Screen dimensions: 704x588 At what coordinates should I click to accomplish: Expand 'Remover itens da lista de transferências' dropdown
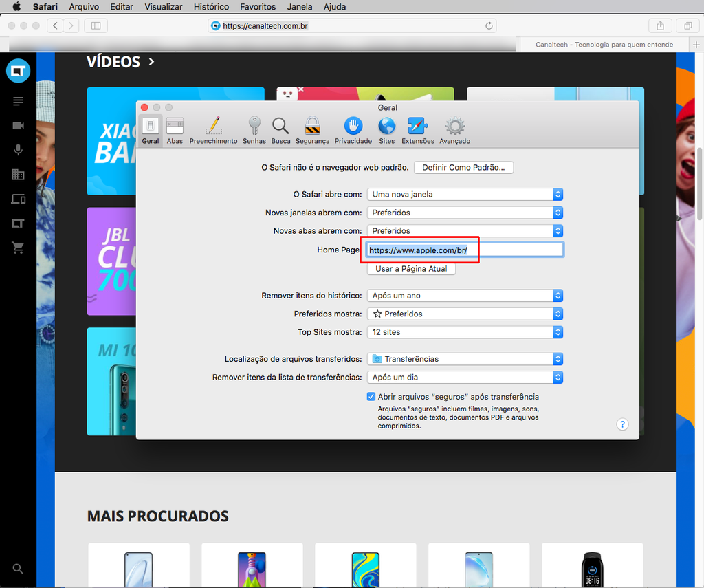pos(465,378)
